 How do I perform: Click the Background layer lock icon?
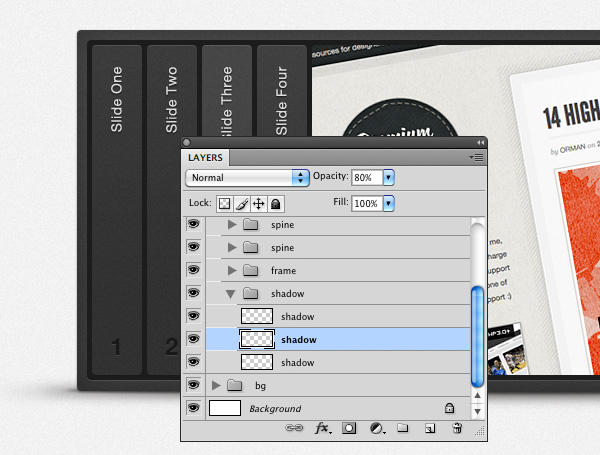click(450, 408)
